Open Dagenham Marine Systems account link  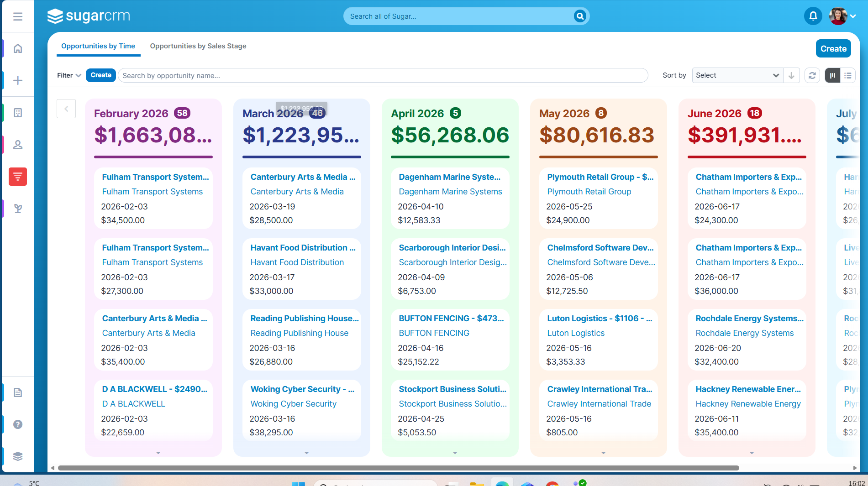coord(450,192)
